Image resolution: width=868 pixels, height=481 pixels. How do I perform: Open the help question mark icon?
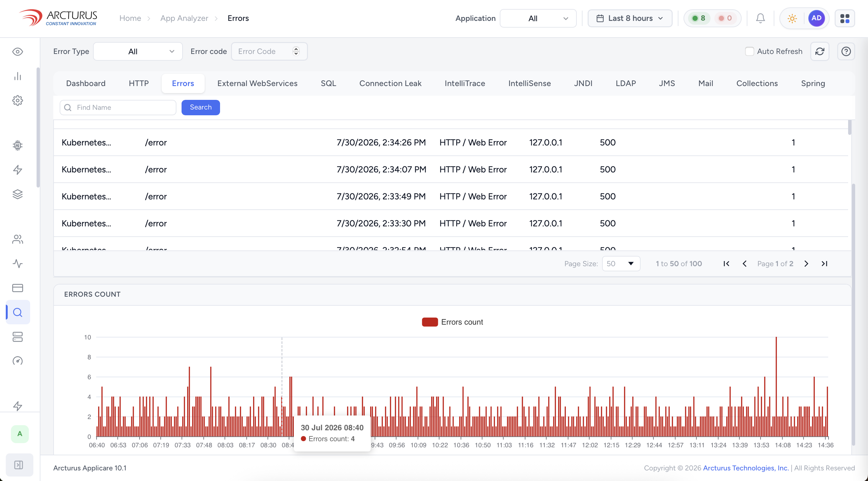(846, 51)
